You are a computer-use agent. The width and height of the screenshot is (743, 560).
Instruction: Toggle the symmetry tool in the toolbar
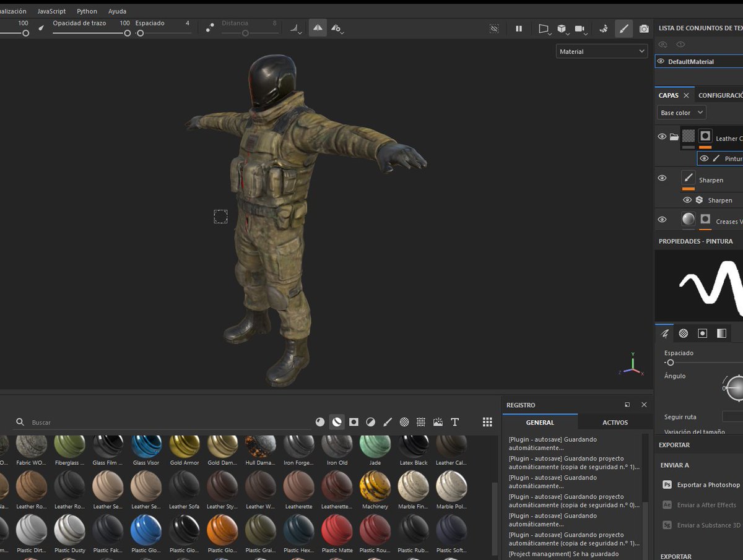[x=318, y=28]
